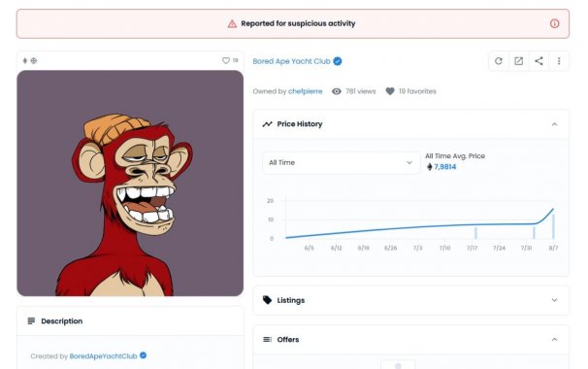This screenshot has width=588, height=369.
Task: Click the verified badge next to Bored Ape Yacht Club
Action: [338, 61]
